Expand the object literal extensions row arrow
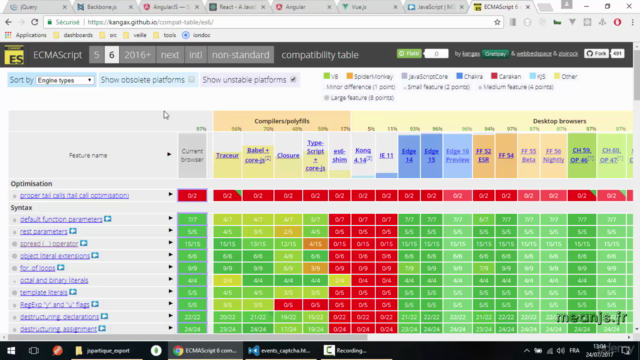Image resolution: width=640 pixels, height=360 pixels. click(170, 255)
